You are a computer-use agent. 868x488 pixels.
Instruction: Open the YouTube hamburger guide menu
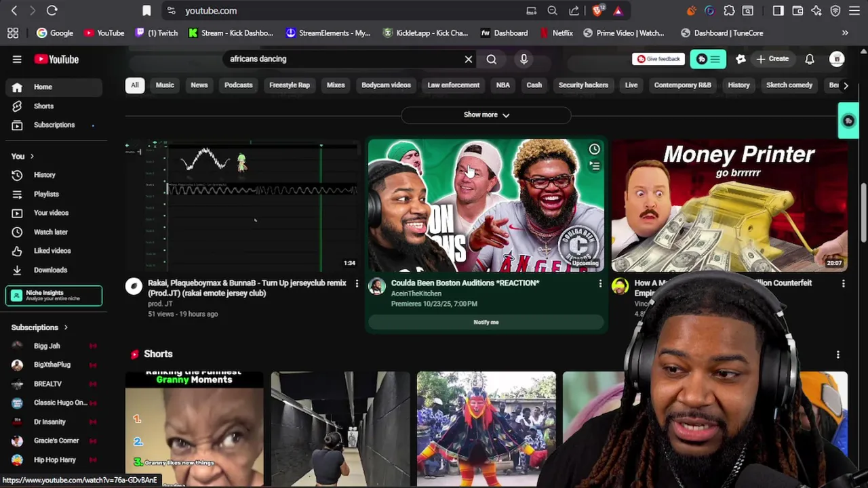click(x=17, y=59)
